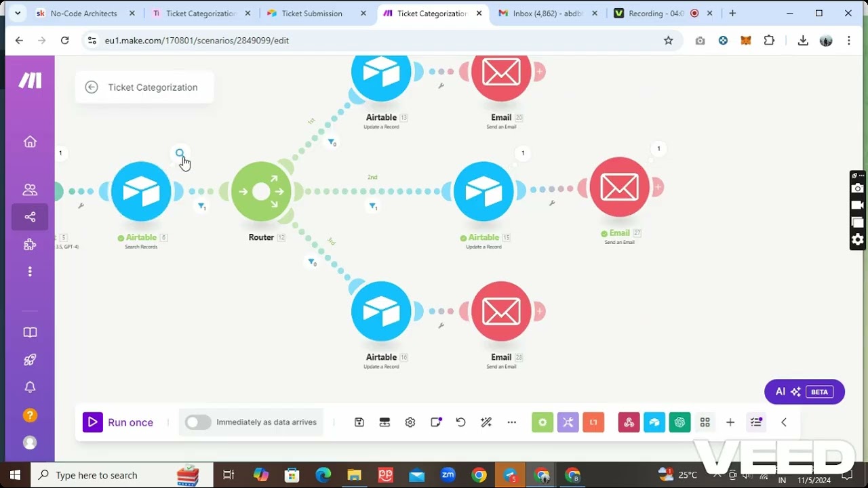Select the Email 20 module at top
868x488 pixels.
point(501,73)
